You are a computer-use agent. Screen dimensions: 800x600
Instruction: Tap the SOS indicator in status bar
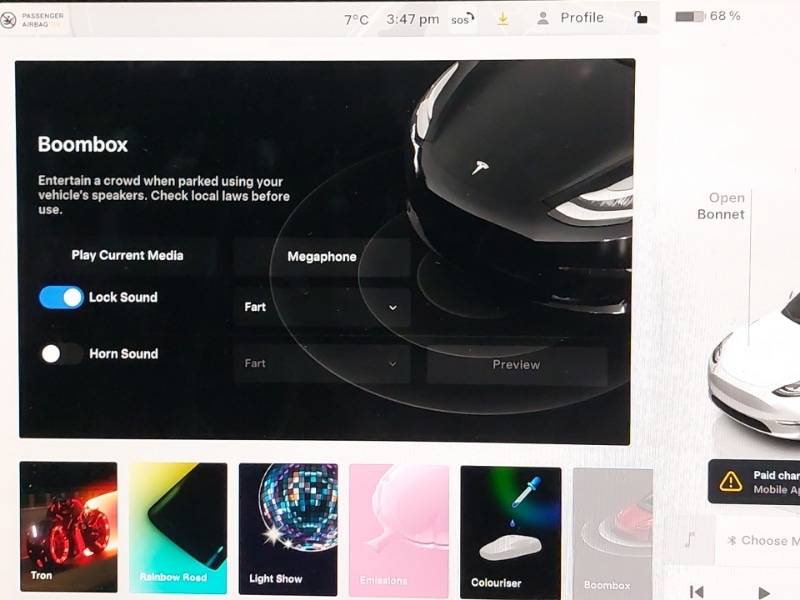(462, 19)
